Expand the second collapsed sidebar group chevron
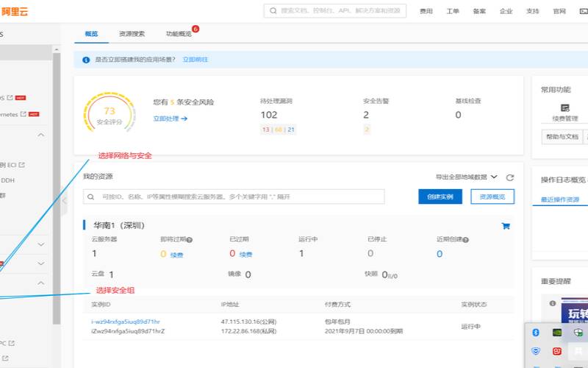 click(x=41, y=263)
